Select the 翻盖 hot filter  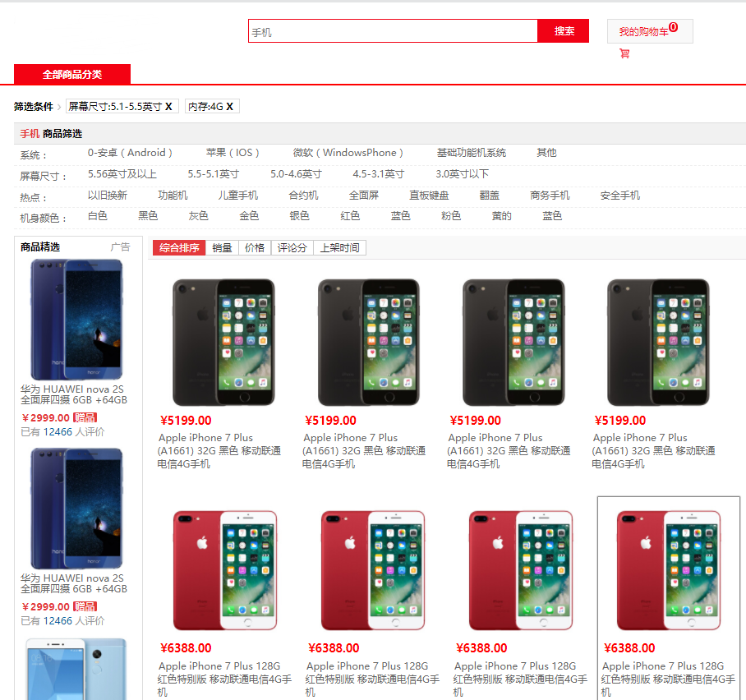pos(489,196)
